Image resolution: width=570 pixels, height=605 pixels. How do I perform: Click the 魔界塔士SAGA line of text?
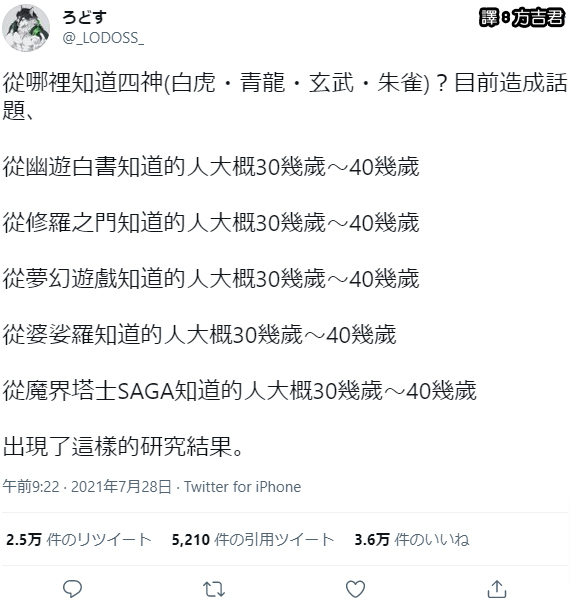(239, 390)
